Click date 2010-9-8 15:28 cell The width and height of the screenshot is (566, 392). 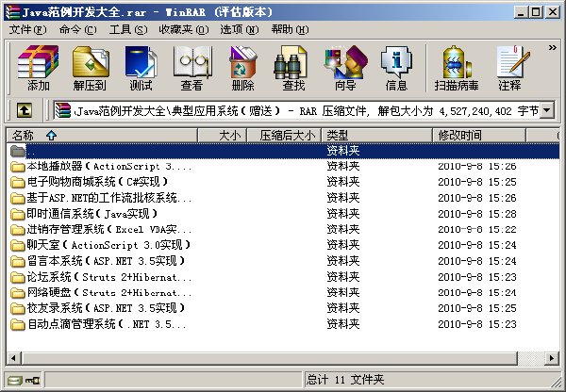[477, 214]
